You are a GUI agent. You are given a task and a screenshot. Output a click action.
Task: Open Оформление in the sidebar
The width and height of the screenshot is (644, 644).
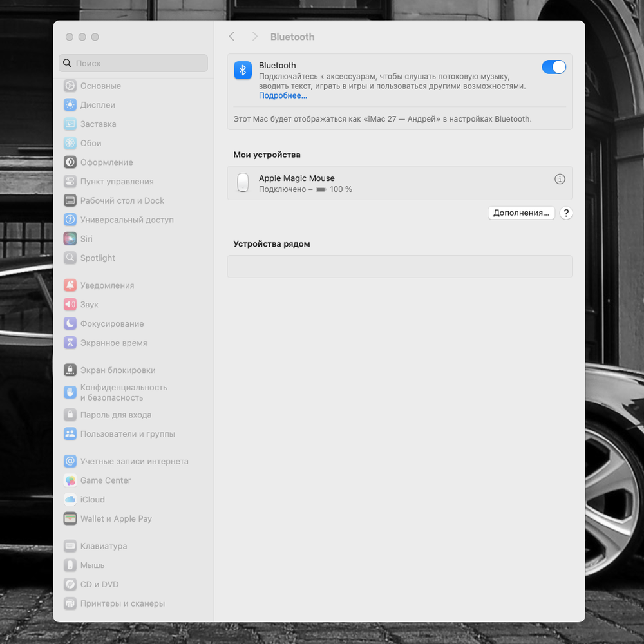pyautogui.click(x=99, y=162)
